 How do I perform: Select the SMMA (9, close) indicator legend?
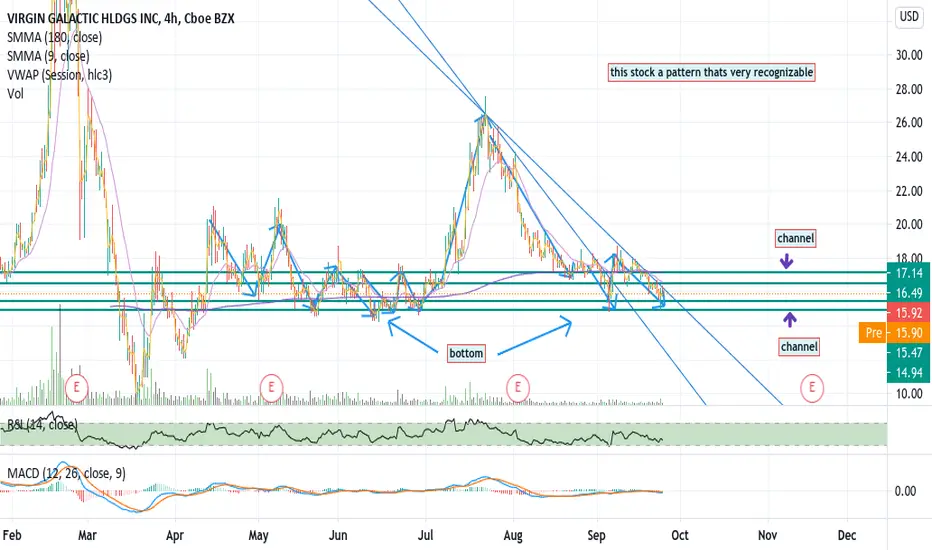pos(48,56)
